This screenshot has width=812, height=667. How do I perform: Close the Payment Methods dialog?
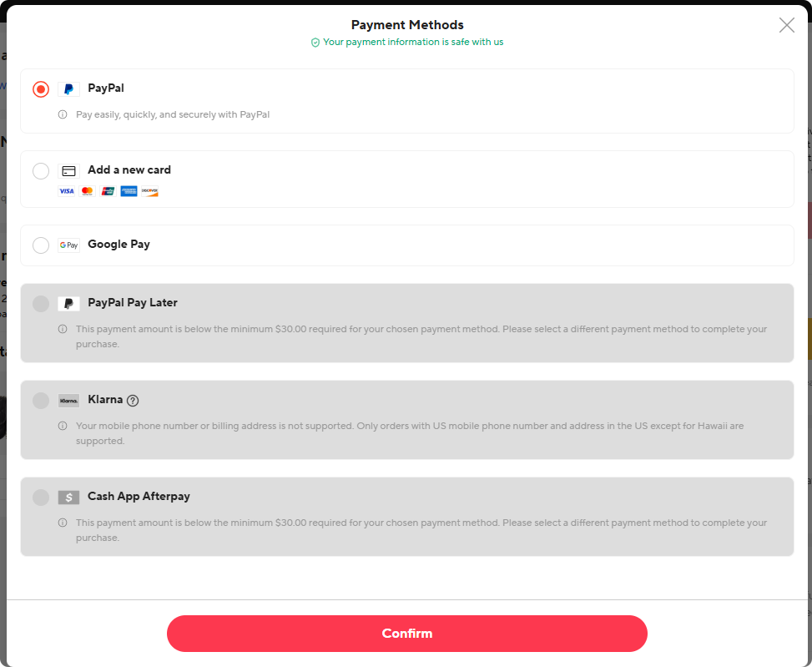pos(786,25)
